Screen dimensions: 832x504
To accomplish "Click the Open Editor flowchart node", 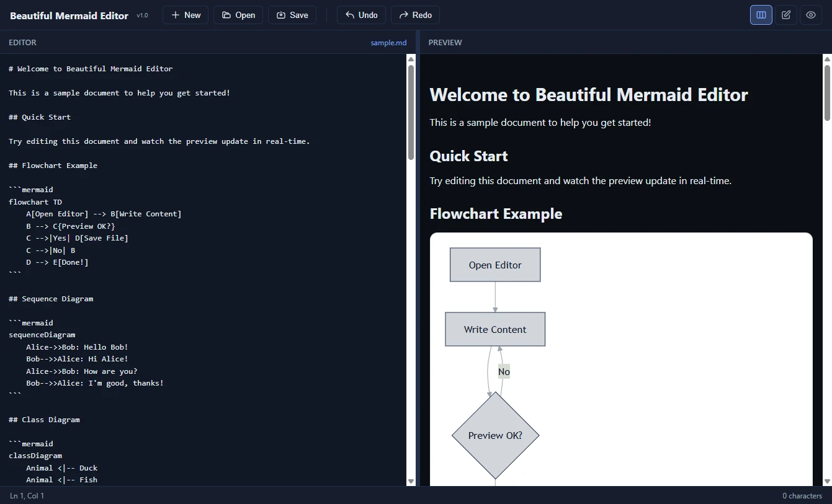I will (495, 265).
